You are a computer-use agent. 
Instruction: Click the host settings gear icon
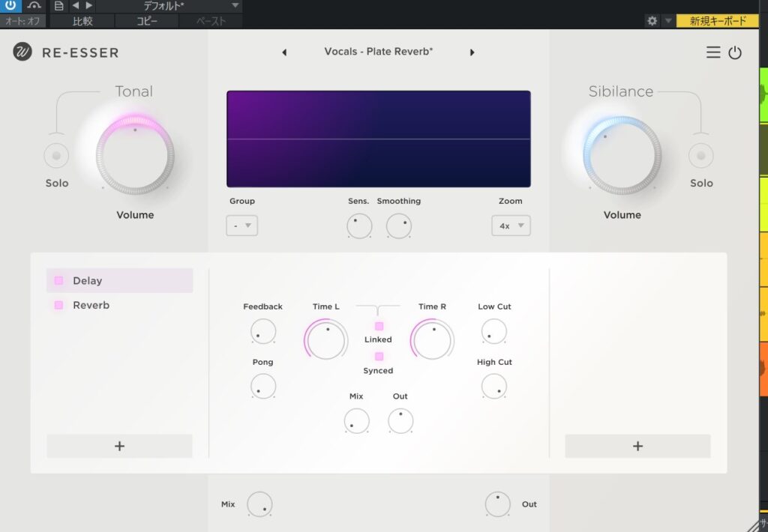coord(652,21)
